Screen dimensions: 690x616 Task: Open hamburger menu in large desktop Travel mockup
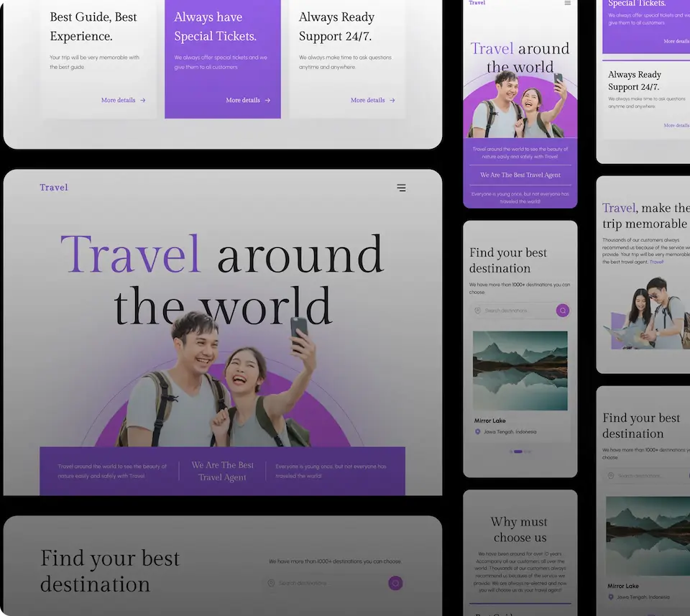click(x=401, y=188)
